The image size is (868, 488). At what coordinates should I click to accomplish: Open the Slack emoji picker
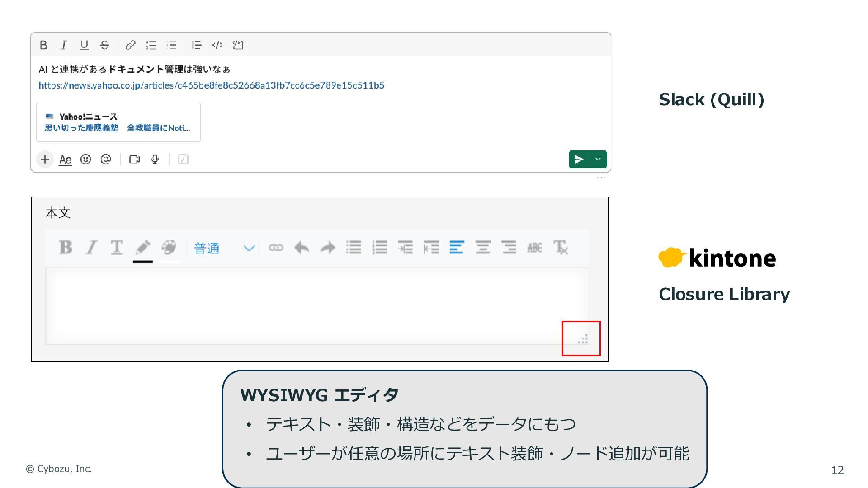click(x=85, y=159)
